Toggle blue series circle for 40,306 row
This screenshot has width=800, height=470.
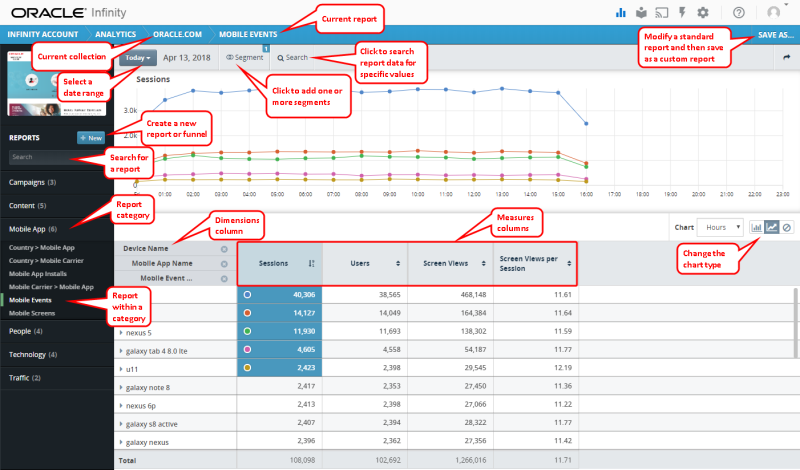click(247, 294)
